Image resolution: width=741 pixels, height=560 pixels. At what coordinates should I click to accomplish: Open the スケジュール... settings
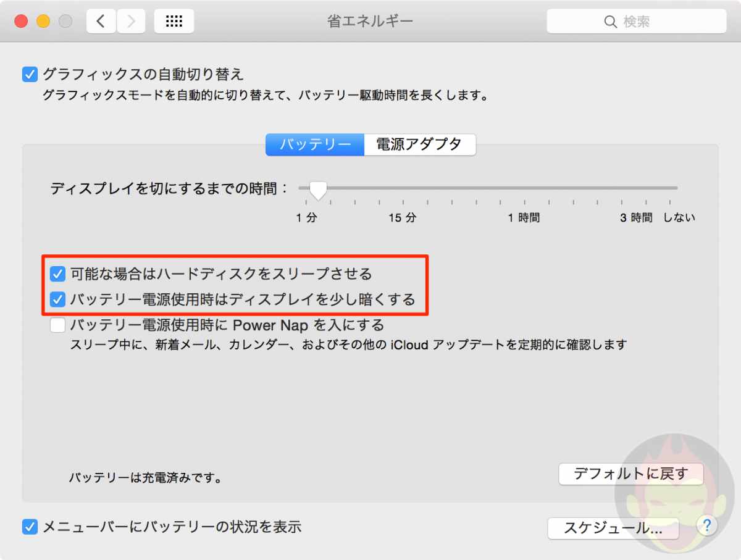[613, 529]
